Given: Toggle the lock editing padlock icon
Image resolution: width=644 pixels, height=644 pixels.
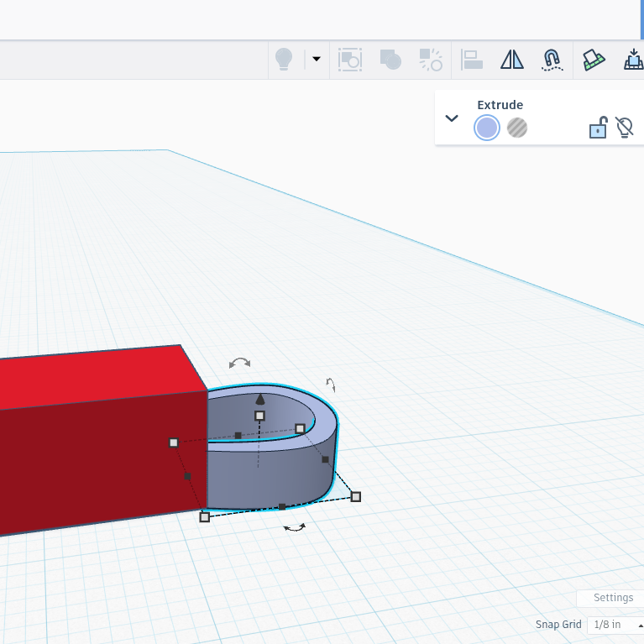Looking at the screenshot, I should 598,128.
